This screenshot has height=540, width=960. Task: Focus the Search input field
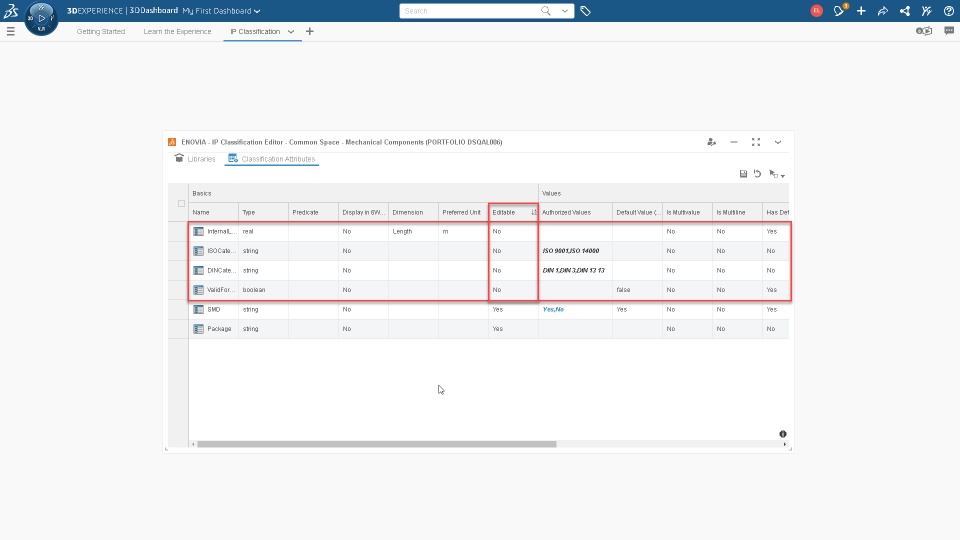click(x=470, y=10)
